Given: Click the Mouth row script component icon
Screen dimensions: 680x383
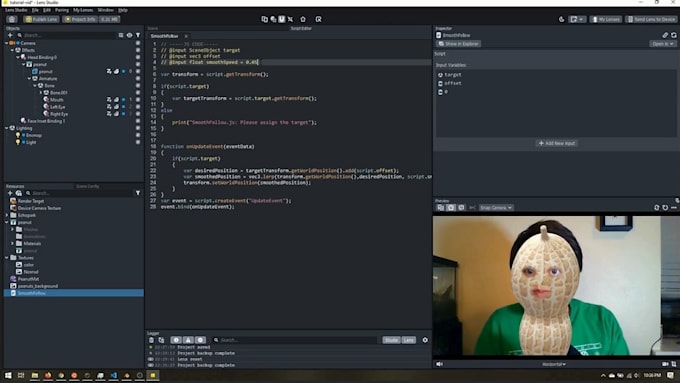Looking at the screenshot, I should click(x=109, y=100).
